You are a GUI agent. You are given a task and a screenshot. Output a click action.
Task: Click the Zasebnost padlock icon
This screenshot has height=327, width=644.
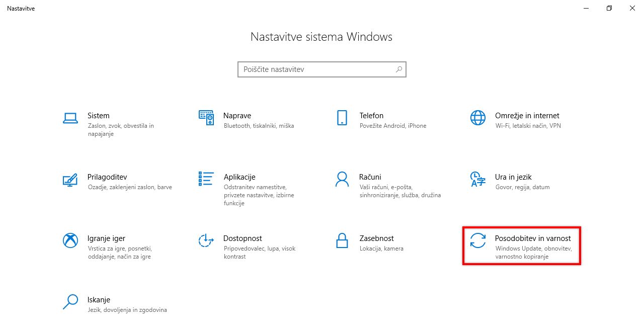pos(342,240)
